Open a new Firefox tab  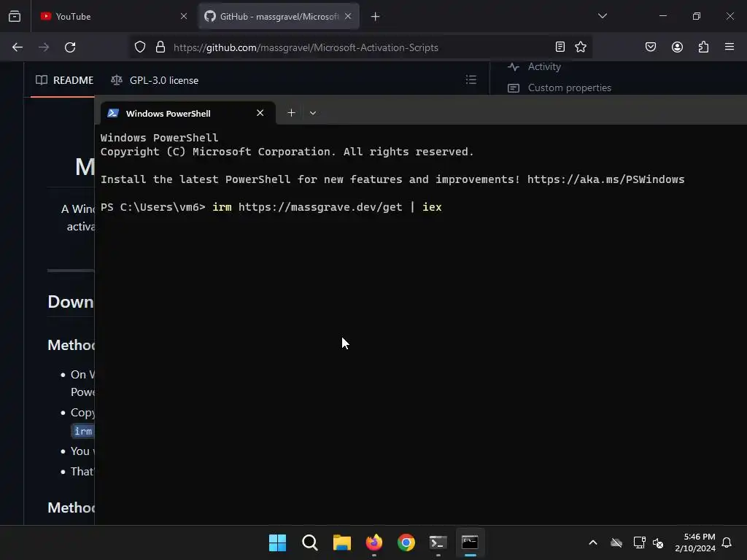(376, 17)
